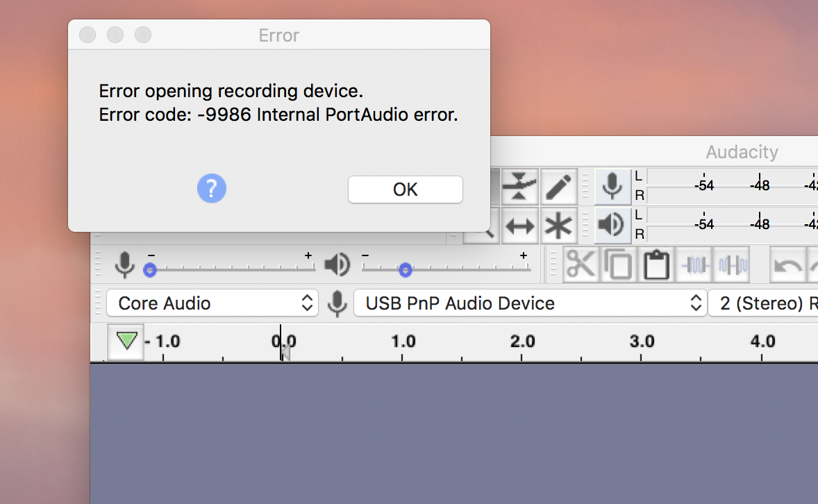Cut audio using the scissors icon
818x504 pixels.
click(x=581, y=264)
